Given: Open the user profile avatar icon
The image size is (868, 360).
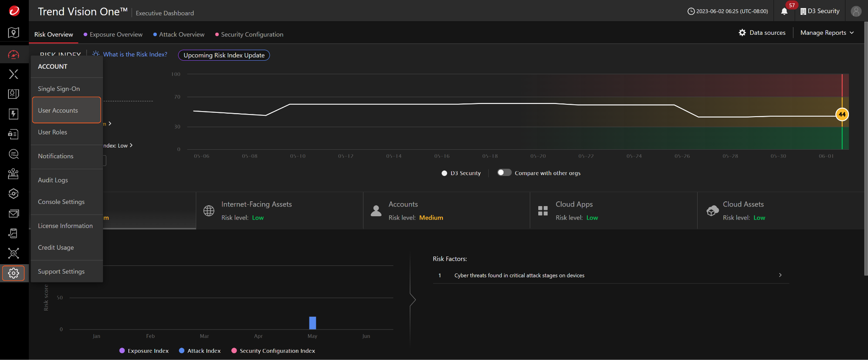Looking at the screenshot, I should 856,11.
